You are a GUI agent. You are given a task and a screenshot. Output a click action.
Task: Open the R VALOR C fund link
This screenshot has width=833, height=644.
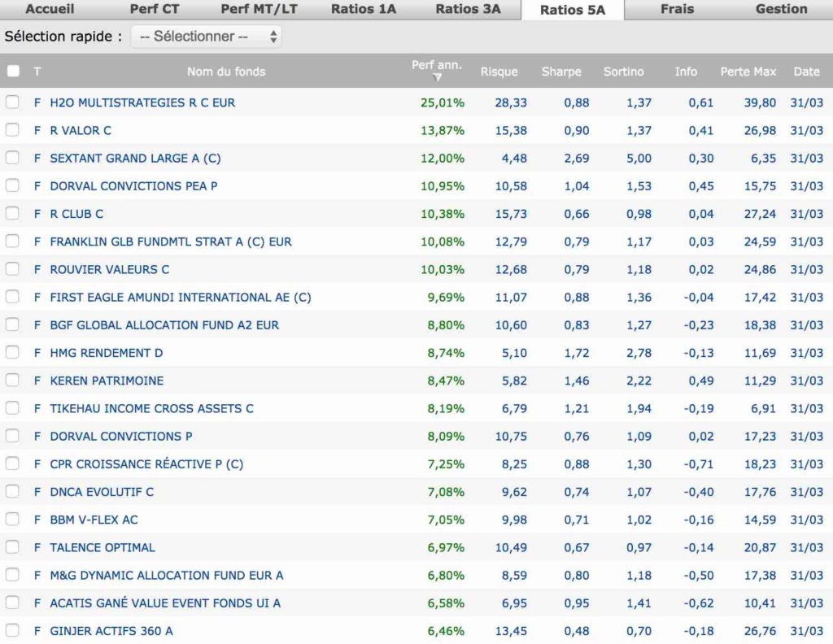pos(81,131)
